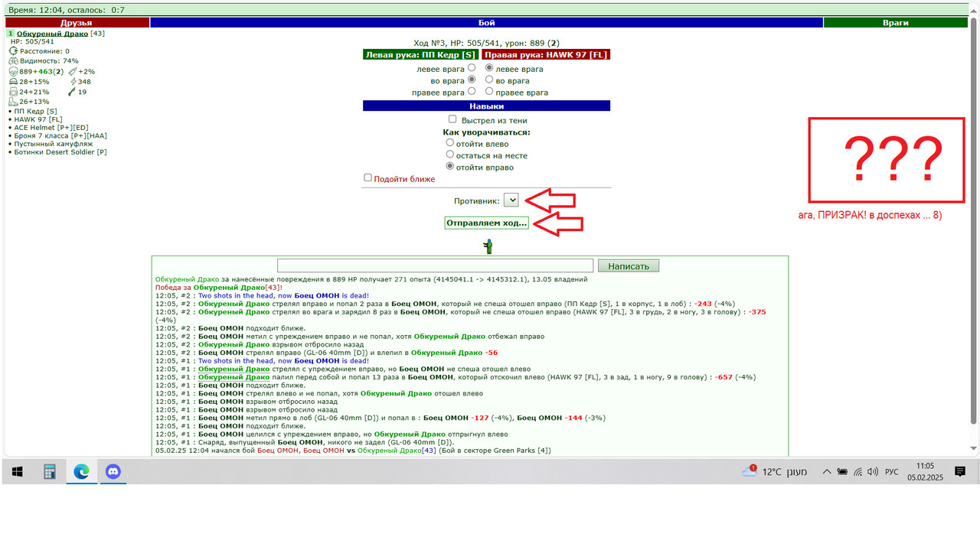Select left hand 'во врага' radio

[x=472, y=80]
